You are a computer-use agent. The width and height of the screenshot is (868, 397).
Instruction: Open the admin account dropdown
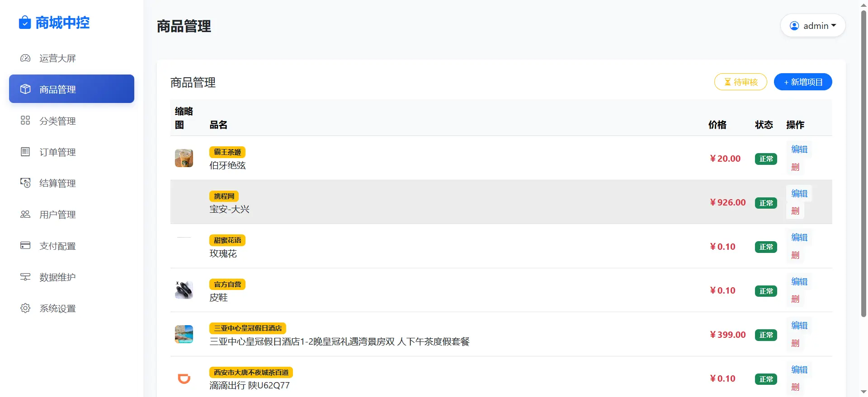pyautogui.click(x=813, y=26)
